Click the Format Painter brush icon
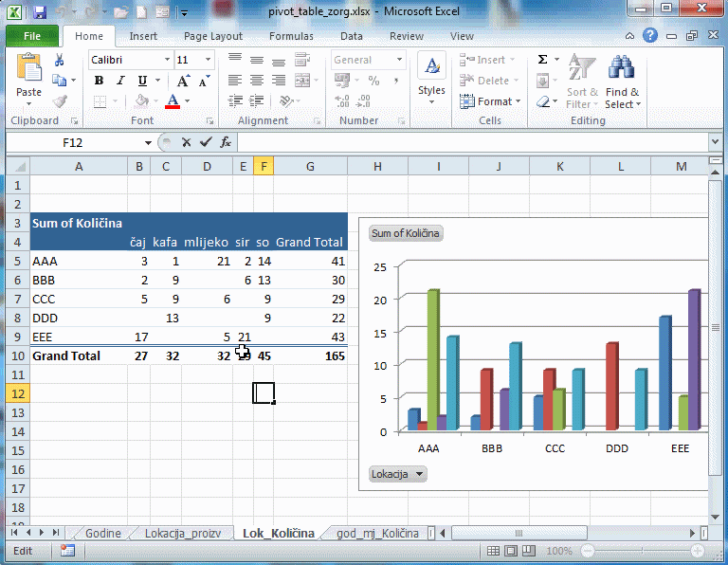Screen dimensions: 728x565 [60, 101]
